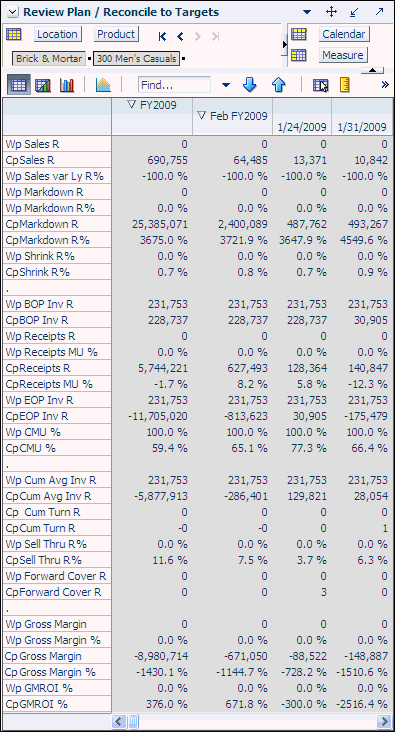
Task: Find previous with blue up arrow
Action: point(278,84)
